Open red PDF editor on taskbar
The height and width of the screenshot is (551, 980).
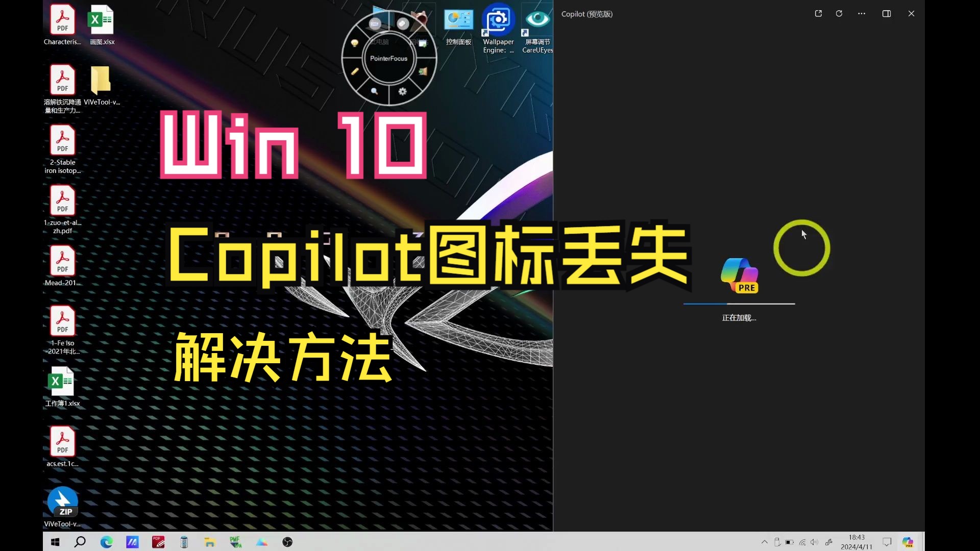(158, 542)
